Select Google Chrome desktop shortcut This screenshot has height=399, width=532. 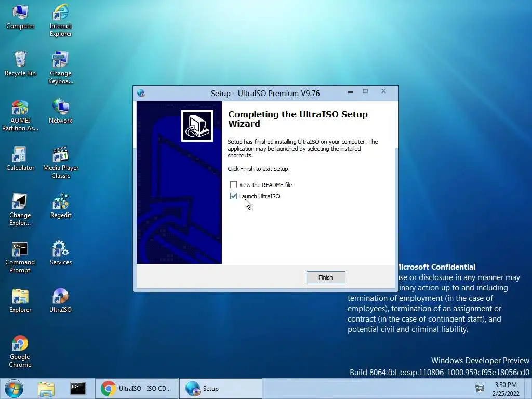click(x=20, y=352)
